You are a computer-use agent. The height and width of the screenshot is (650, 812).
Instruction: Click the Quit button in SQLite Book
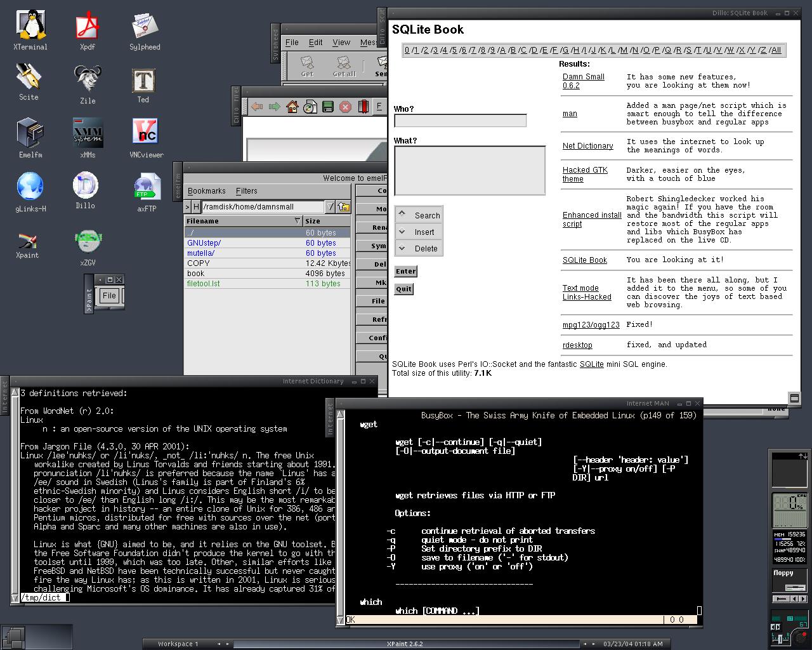(404, 289)
